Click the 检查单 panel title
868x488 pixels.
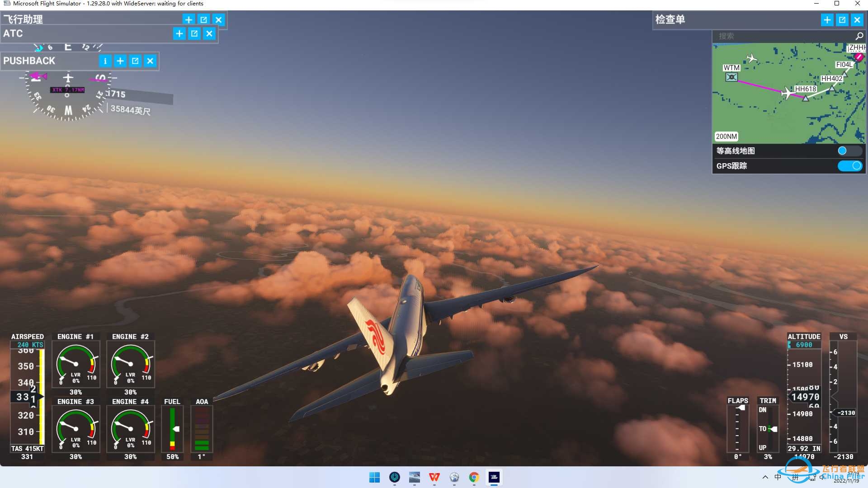point(670,19)
